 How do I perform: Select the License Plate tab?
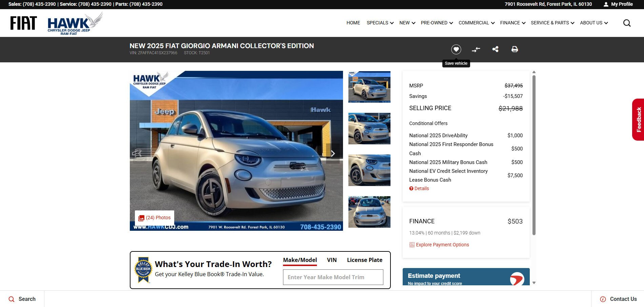click(x=364, y=260)
